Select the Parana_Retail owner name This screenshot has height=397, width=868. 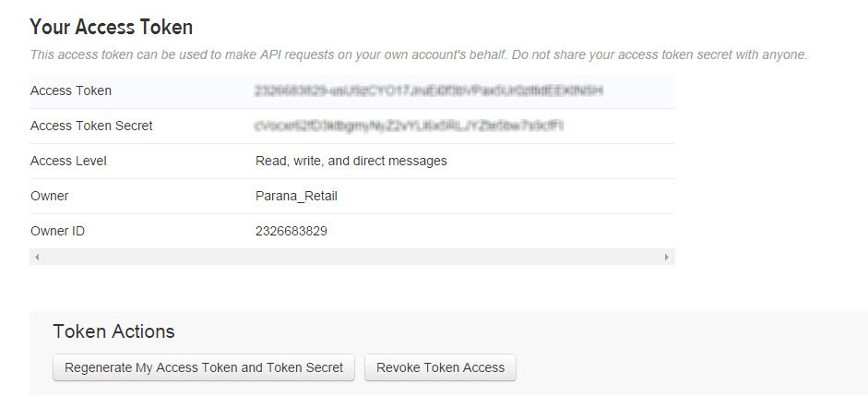click(x=295, y=196)
